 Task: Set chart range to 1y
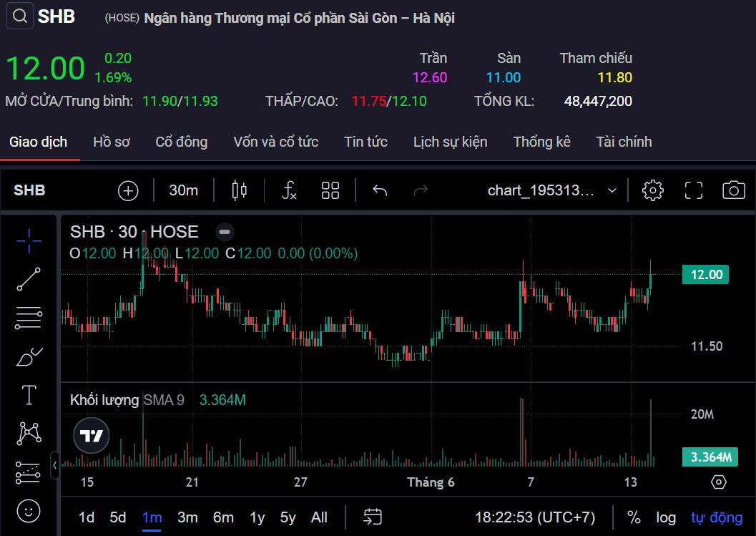(257, 517)
